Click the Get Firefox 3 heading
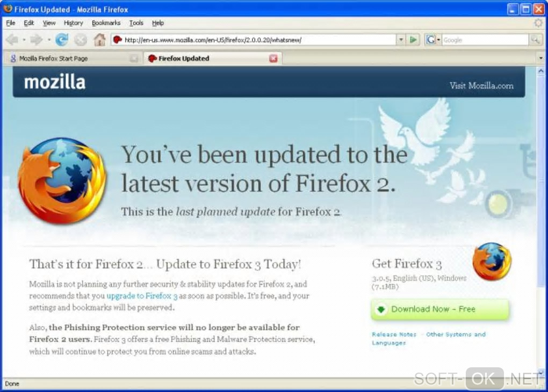Viewport: 548px width, 392px height. pyautogui.click(x=407, y=264)
